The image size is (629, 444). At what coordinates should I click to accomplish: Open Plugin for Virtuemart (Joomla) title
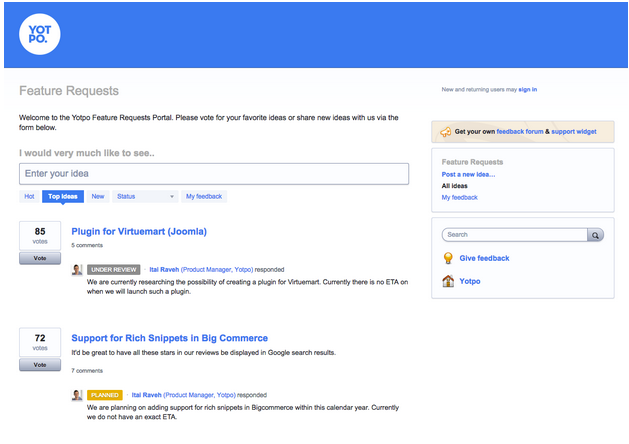(139, 231)
